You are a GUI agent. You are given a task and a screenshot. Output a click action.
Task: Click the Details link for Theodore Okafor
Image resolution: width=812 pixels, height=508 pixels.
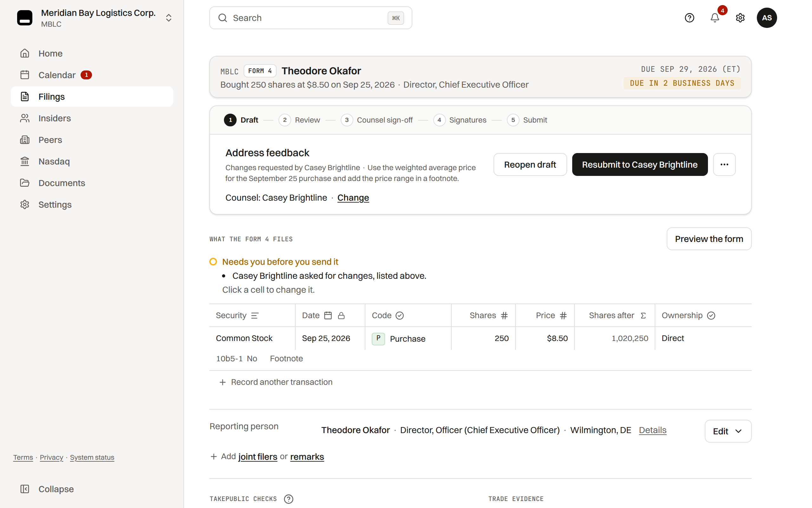pos(652,431)
